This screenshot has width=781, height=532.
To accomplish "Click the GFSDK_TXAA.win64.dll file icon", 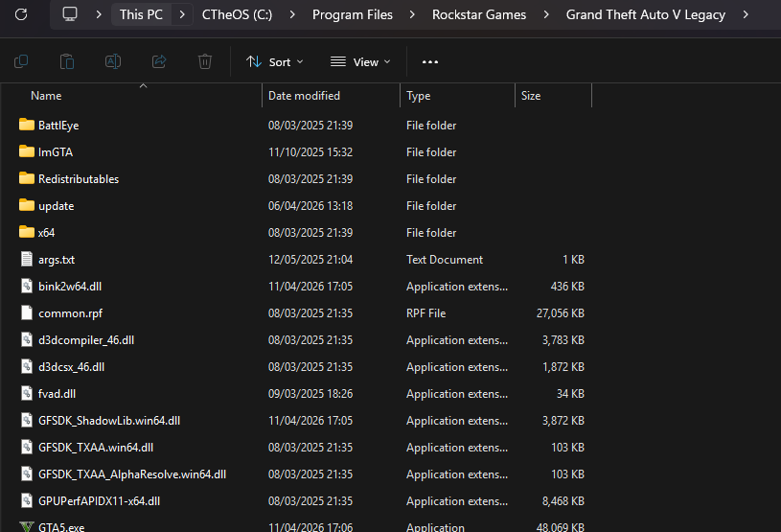I will pyautogui.click(x=27, y=448).
